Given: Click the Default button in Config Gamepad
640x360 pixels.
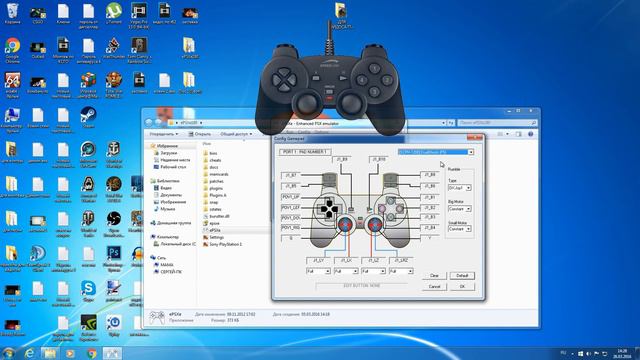Looking at the screenshot, I should click(462, 276).
